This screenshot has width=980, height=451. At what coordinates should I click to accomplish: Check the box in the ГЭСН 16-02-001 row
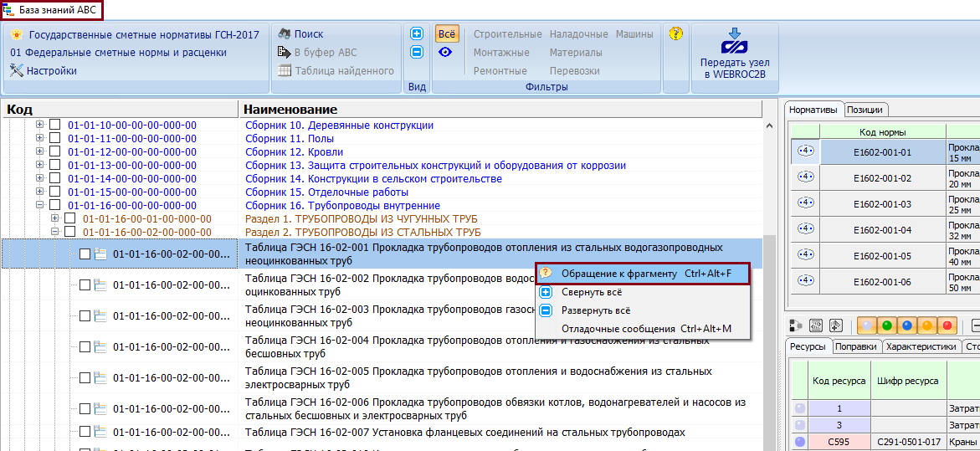[x=85, y=254]
